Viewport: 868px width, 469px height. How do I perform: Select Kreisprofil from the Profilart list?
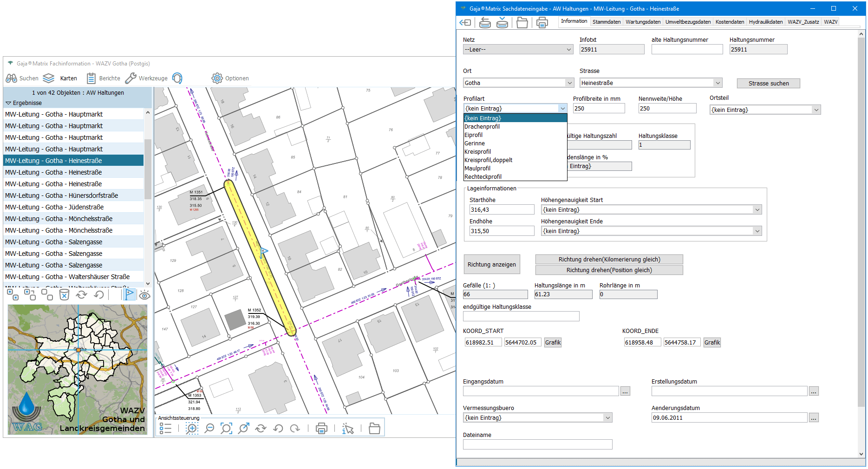[477, 152]
